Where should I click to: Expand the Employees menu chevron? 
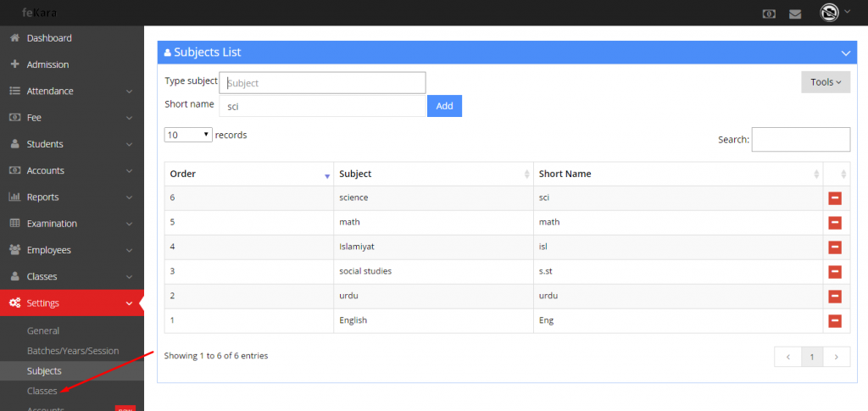point(129,251)
